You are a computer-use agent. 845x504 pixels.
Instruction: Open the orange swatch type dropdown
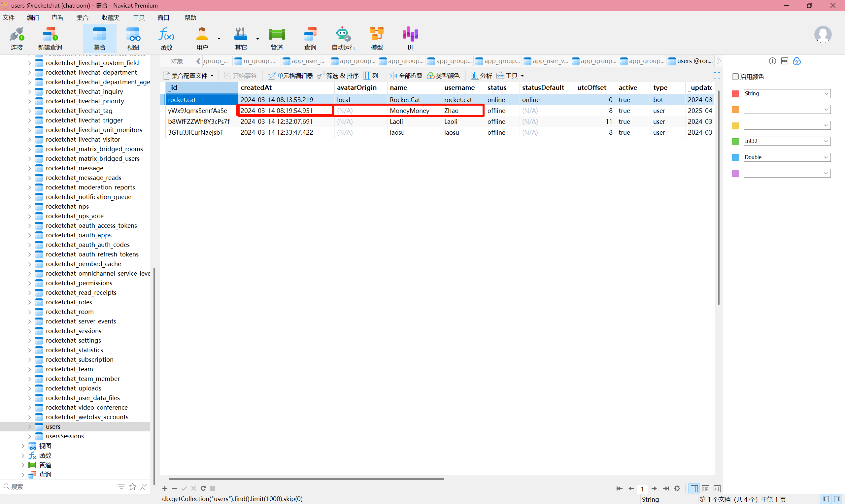click(787, 109)
